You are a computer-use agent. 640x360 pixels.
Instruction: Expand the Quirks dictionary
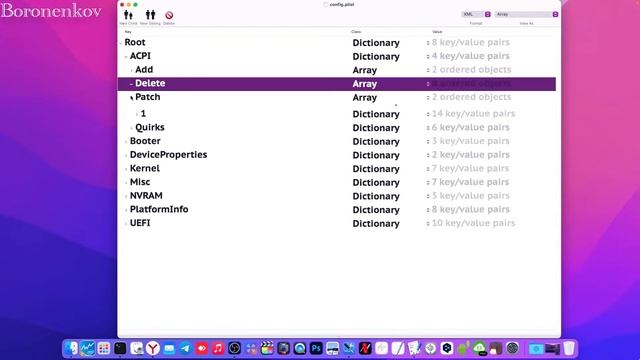coord(131,128)
